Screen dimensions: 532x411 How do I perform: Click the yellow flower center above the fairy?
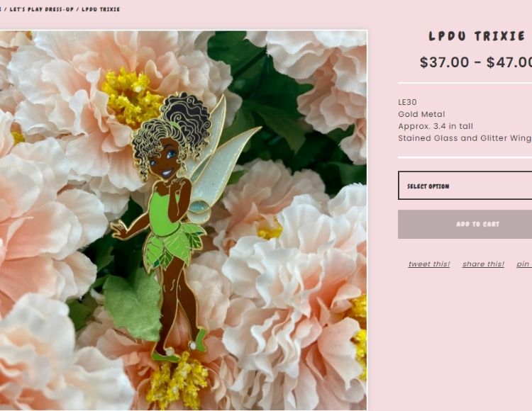132,98
